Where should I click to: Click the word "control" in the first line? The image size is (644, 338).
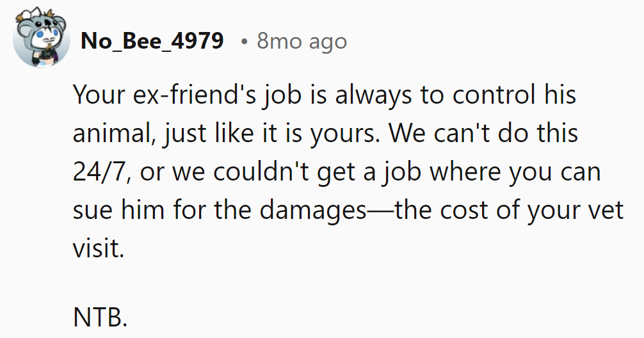point(494,96)
